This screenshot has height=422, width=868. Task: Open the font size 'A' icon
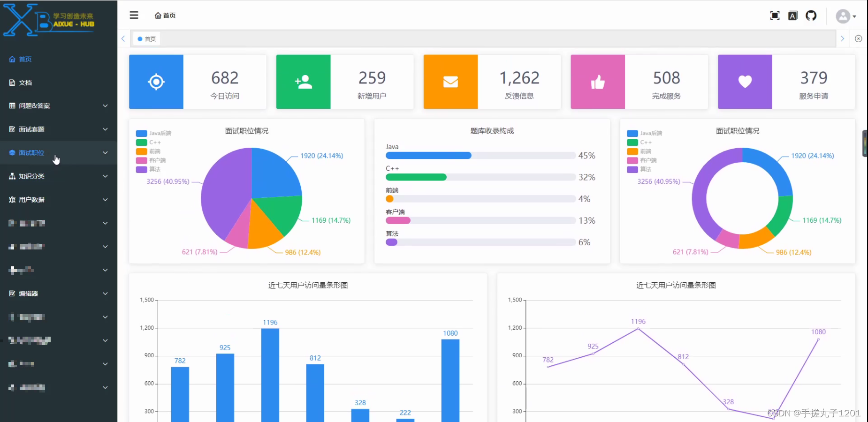pos(793,16)
